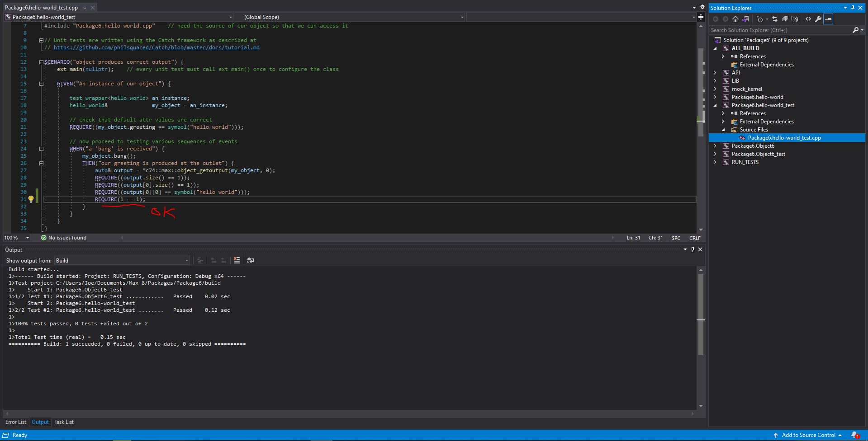
Task: Click the Clear All output icon
Action: tap(237, 260)
